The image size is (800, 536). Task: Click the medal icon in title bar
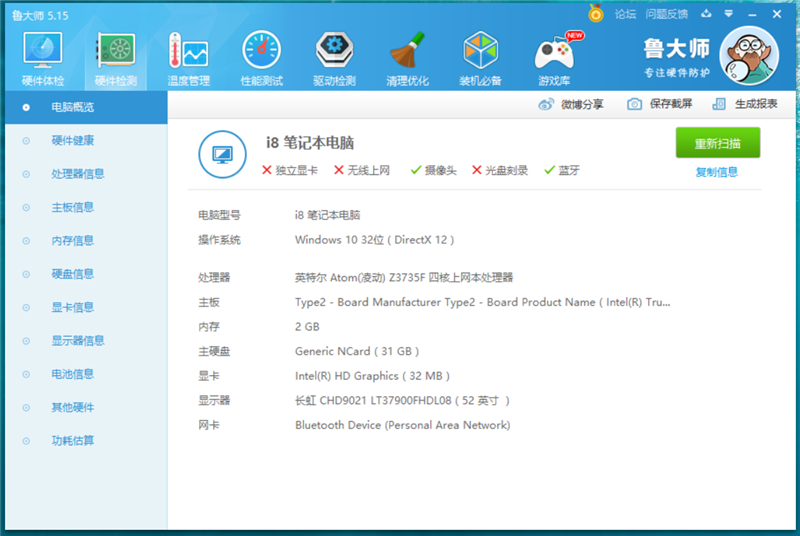595,14
